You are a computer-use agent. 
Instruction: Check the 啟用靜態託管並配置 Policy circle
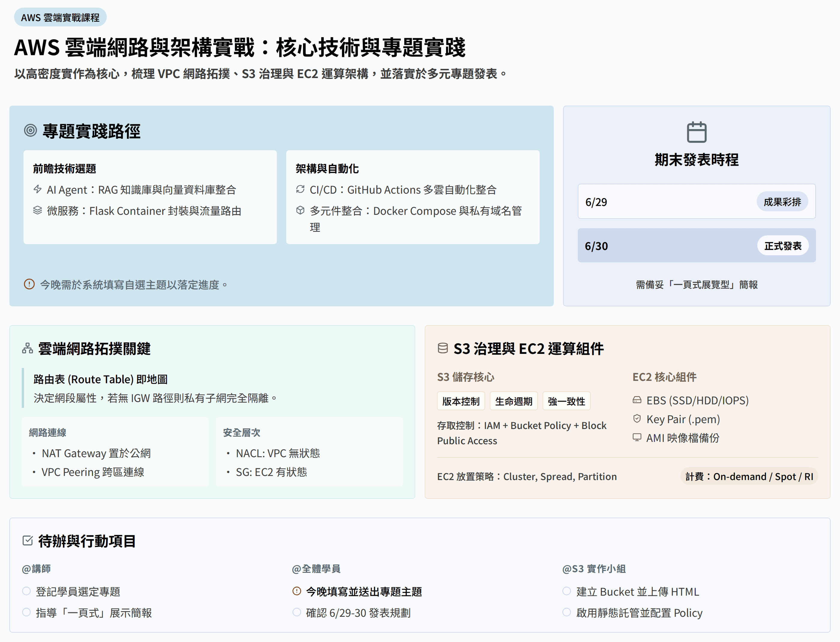point(567,612)
